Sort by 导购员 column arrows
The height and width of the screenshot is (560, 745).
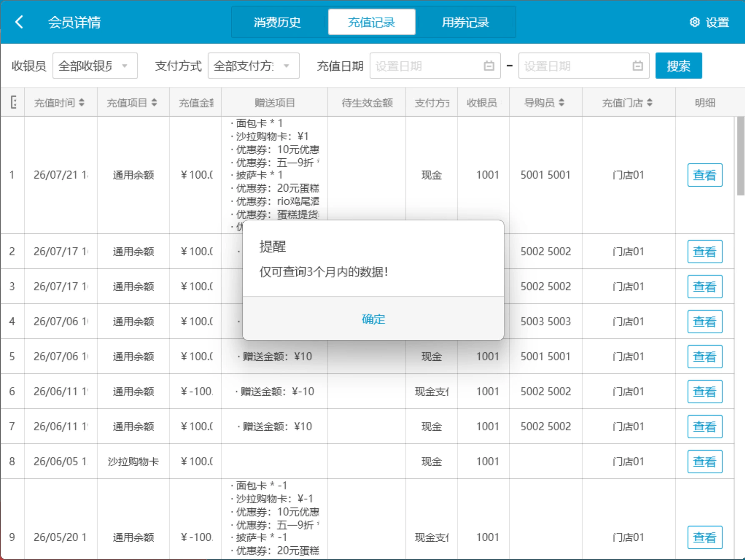coord(561,102)
